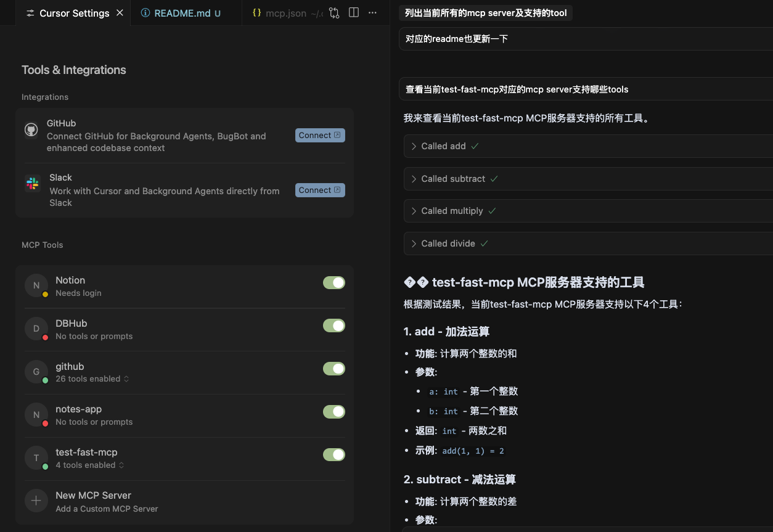
Task: Turn off the notes-app server switch
Action: (333, 412)
